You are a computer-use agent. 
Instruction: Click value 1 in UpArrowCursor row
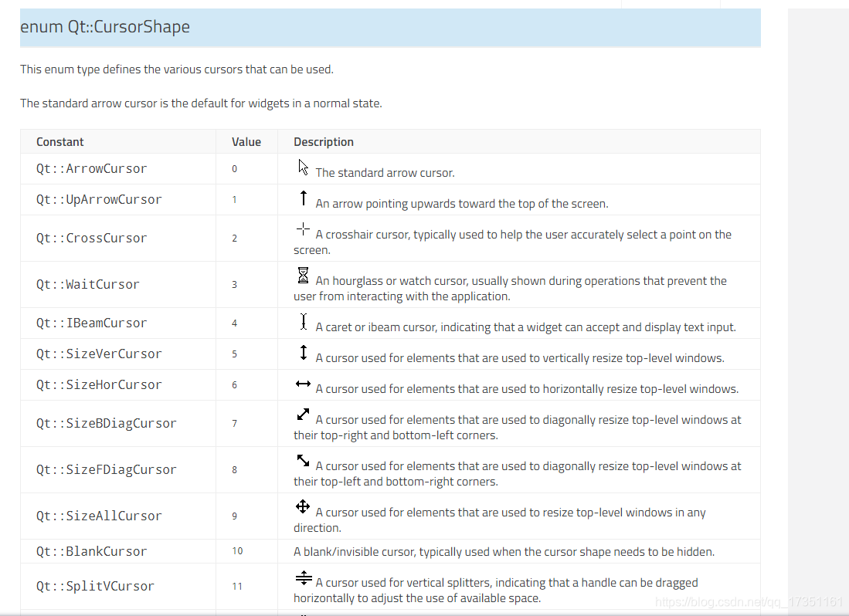pos(234,200)
